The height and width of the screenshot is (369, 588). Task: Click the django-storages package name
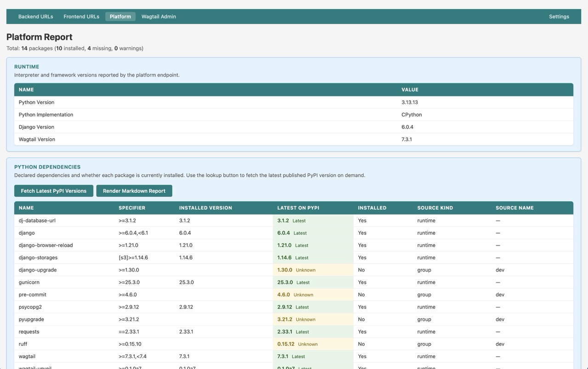[38, 258]
